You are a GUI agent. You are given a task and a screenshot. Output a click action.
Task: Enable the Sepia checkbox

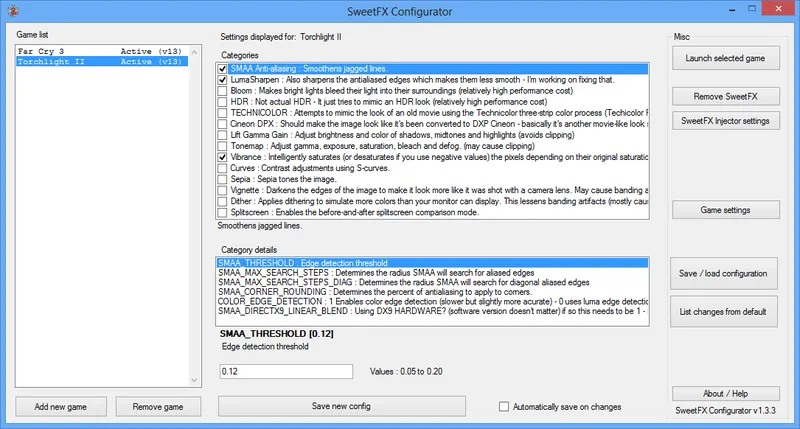point(222,180)
